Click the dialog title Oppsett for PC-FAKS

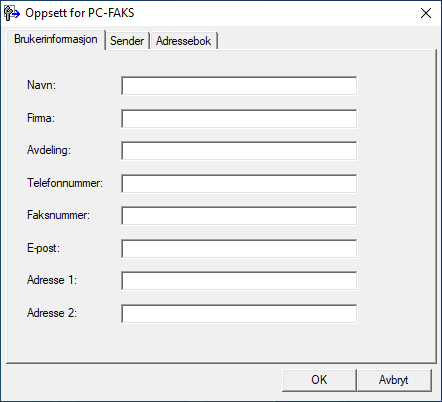point(80,13)
